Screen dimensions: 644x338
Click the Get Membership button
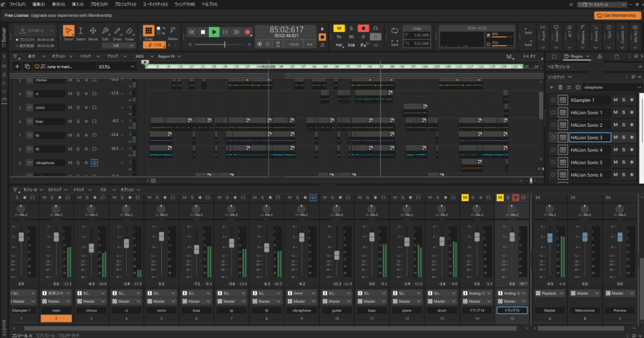618,15
